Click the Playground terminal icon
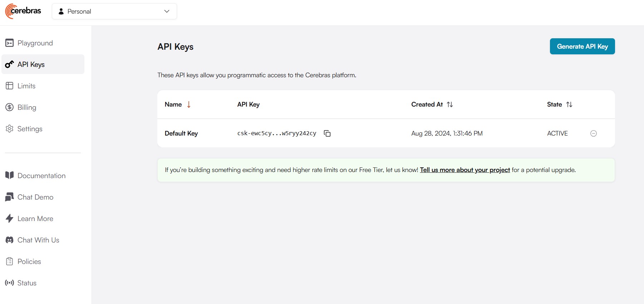Viewport: 644px width, 304px height. [10, 43]
